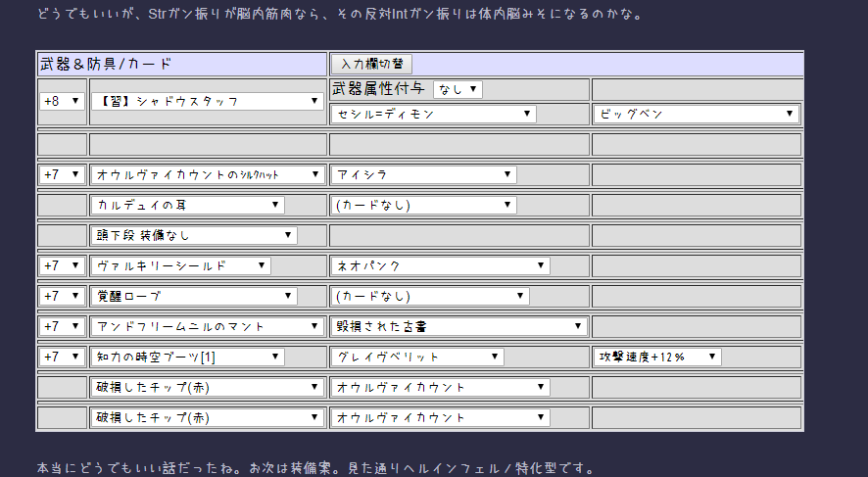Open the セシル=ディモン card dropdown
The image size is (868, 477).
[x=433, y=114]
